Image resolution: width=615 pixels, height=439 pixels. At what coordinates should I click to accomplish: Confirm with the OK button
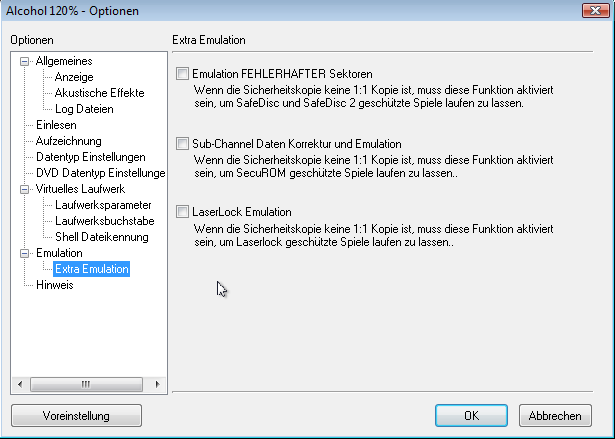[x=471, y=415]
